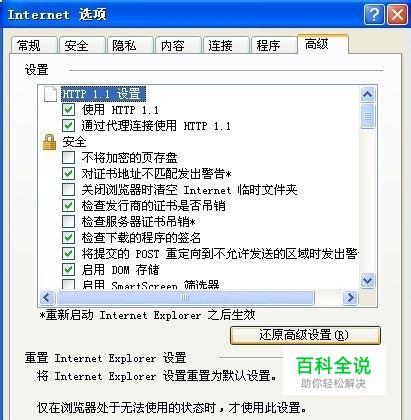Click the 安全 padlock icon
The image size is (411, 420).
pyautogui.click(x=49, y=142)
